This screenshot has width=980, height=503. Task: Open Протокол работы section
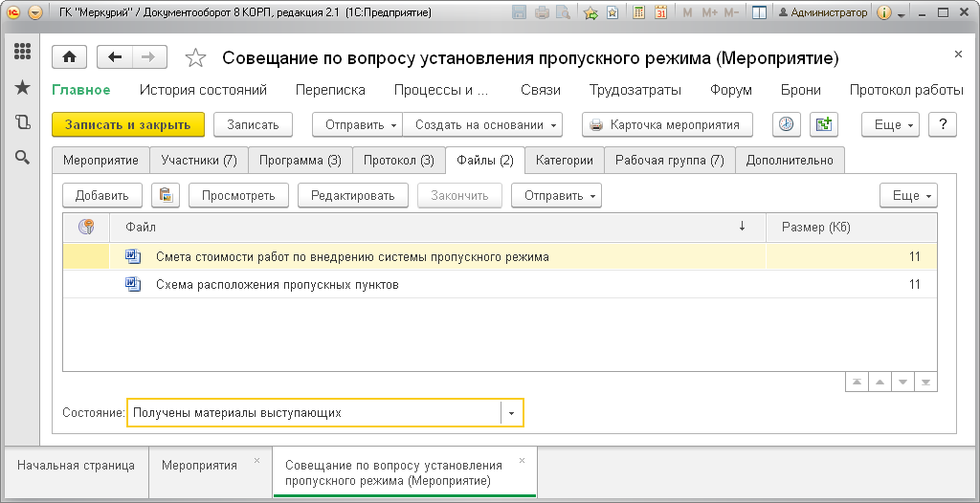pyautogui.click(x=906, y=90)
